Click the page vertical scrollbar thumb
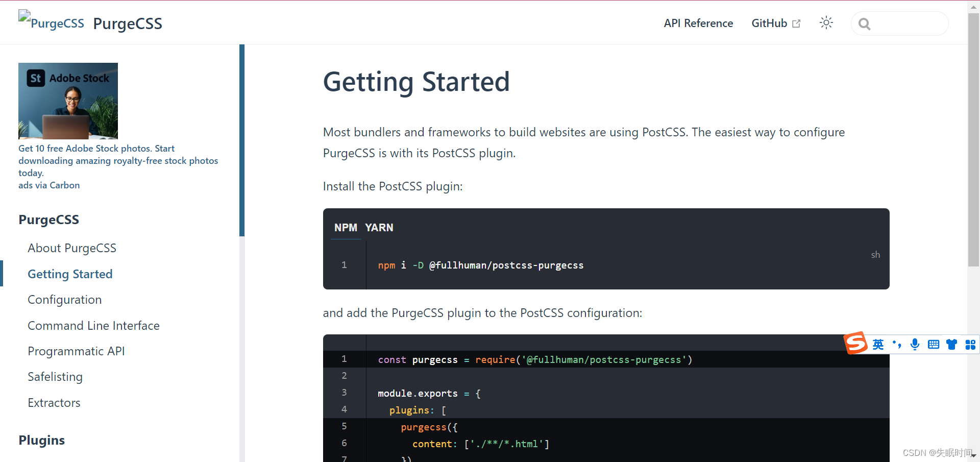 pos(973,139)
